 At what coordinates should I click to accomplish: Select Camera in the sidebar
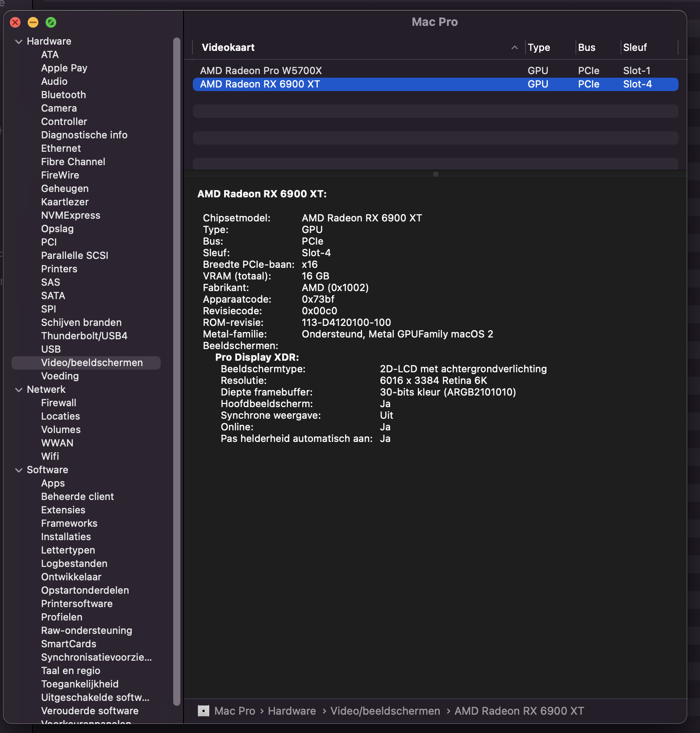(x=59, y=108)
